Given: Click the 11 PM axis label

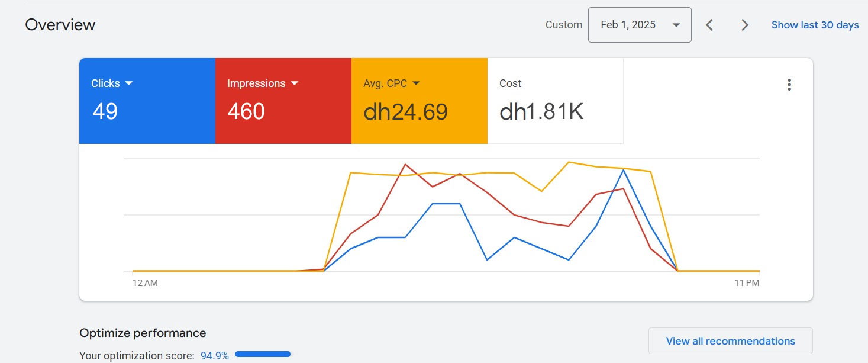Looking at the screenshot, I should (x=747, y=283).
